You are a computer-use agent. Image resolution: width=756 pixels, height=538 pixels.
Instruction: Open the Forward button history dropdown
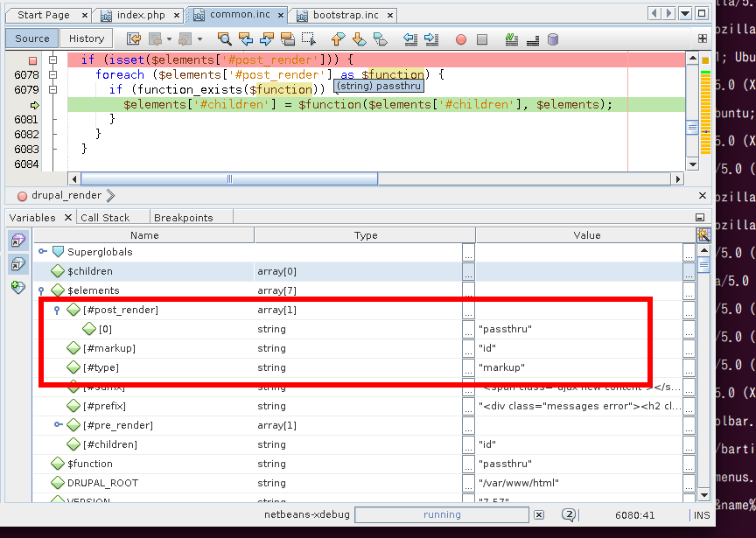[199, 39]
